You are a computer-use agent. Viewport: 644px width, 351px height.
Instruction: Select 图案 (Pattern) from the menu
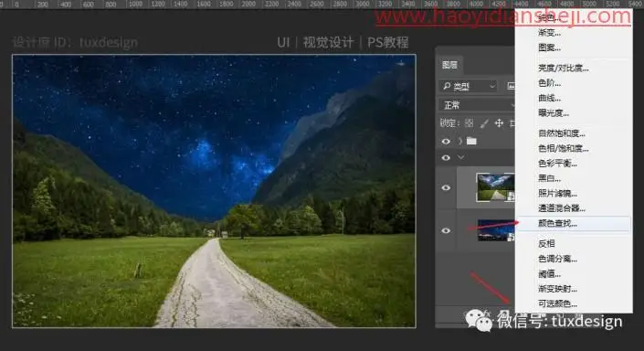[x=549, y=48]
